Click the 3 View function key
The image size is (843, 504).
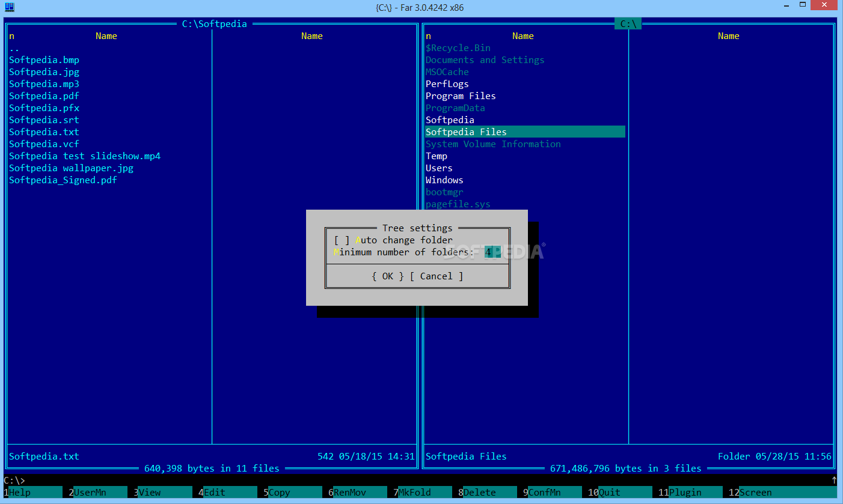(x=162, y=493)
